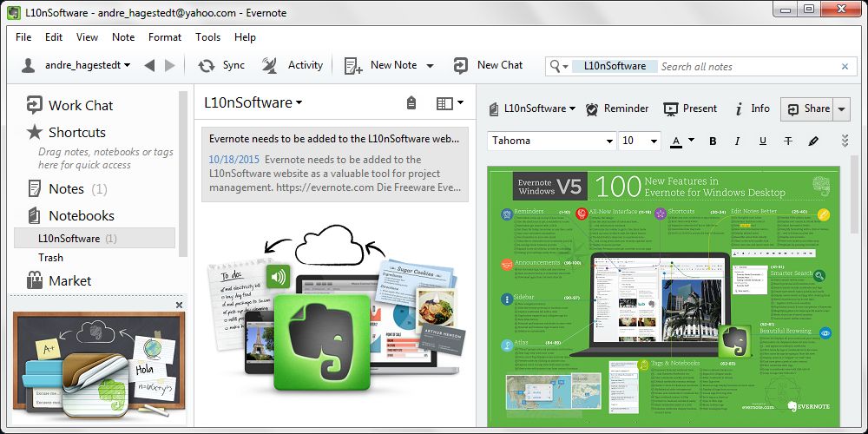The image size is (868, 434).
Task: Click the font color A swatch
Action: [x=676, y=141]
